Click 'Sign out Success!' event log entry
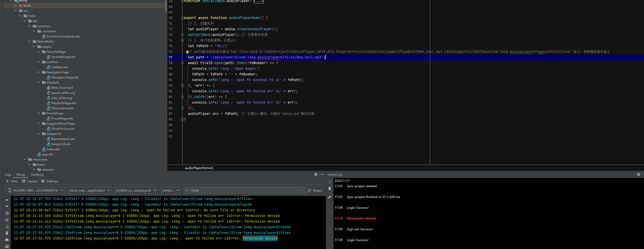The image size is (644, 249). pos(359,229)
